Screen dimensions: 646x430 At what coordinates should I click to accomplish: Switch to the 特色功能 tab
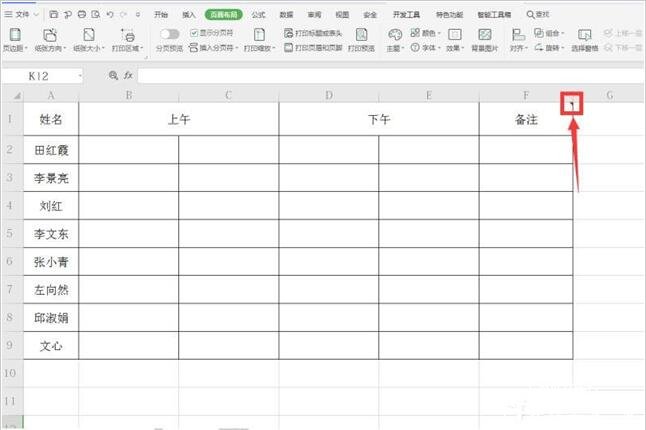[449, 14]
